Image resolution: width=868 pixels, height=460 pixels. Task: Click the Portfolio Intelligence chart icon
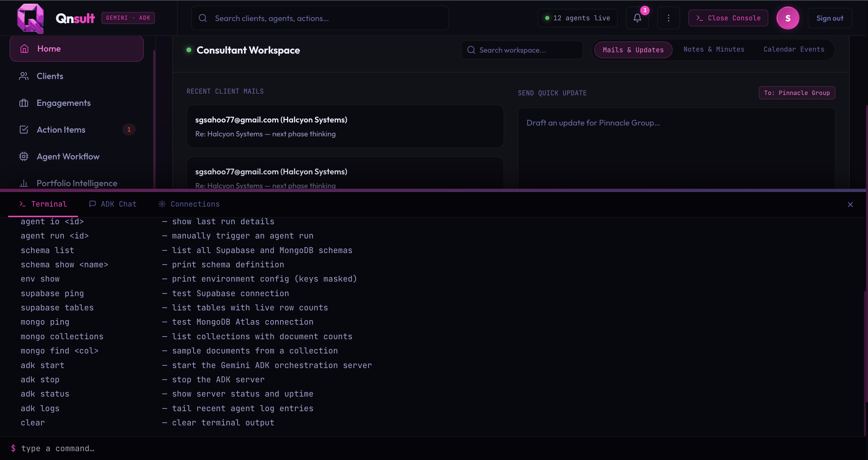click(x=24, y=183)
